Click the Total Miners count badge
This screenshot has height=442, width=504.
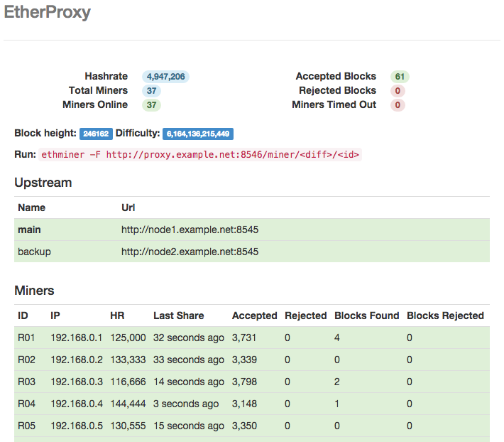(x=151, y=91)
